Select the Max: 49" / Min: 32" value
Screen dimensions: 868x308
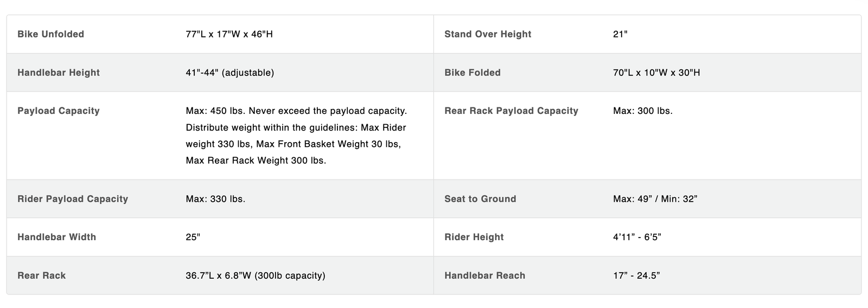pos(655,199)
